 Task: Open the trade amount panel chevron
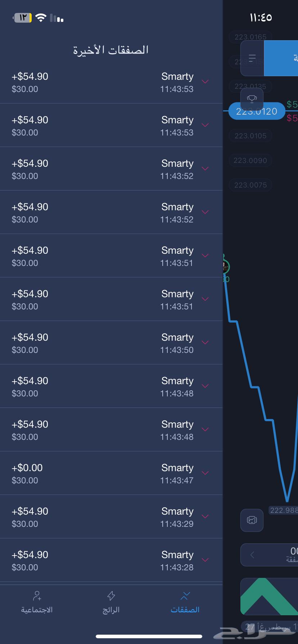[252, 555]
